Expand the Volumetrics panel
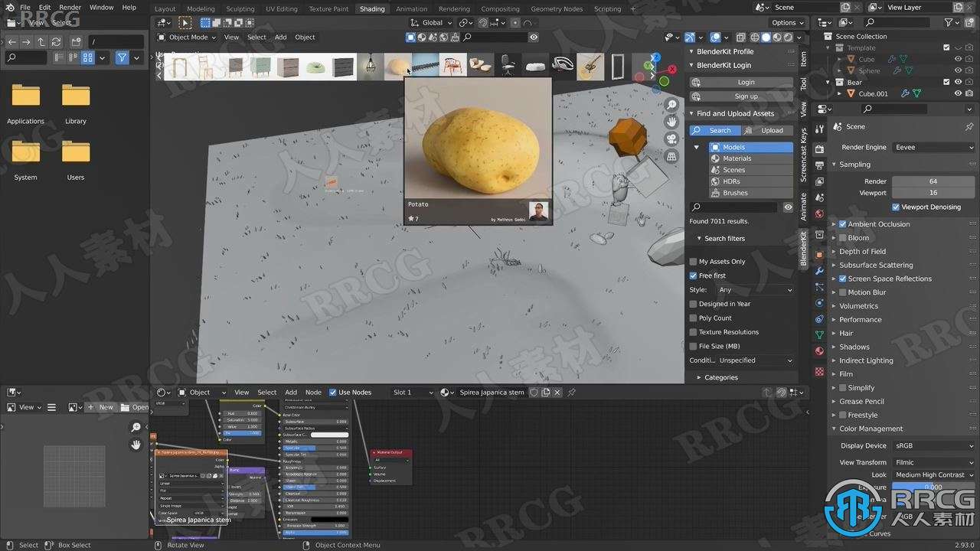The image size is (980, 551). [x=858, y=306]
